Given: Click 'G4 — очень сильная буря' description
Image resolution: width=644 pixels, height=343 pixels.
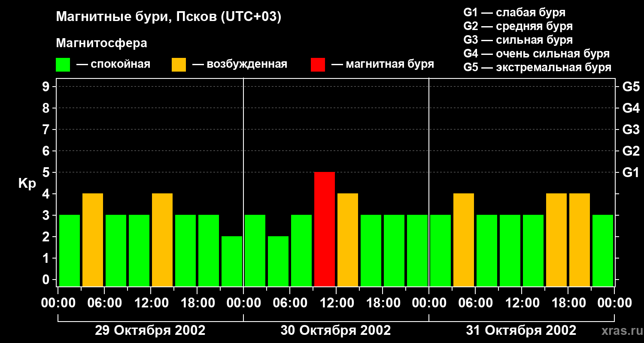Looking at the screenshot, I should [x=537, y=54].
